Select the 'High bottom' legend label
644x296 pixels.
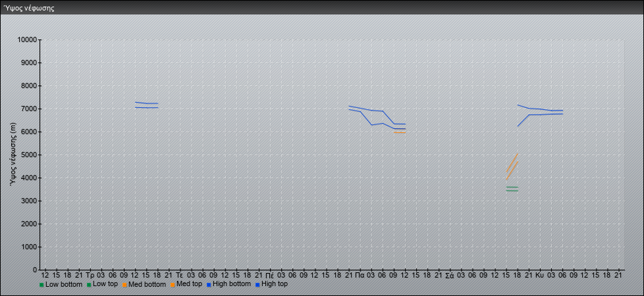[232, 284]
